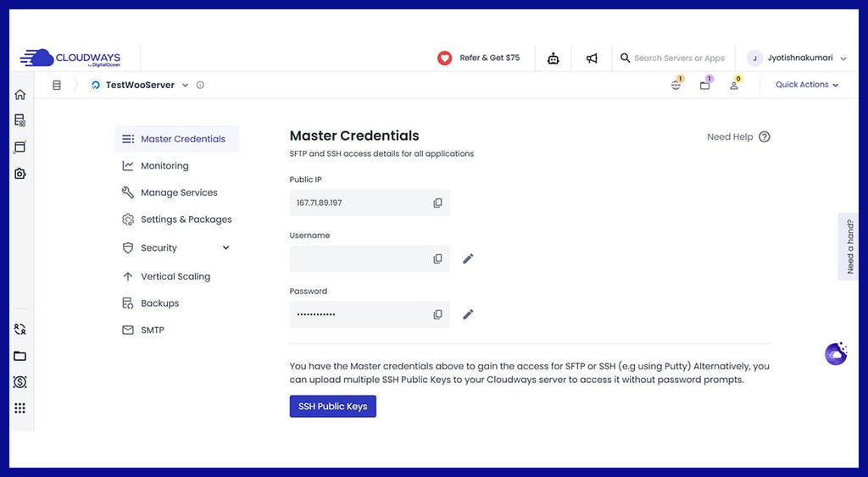Click the team member icon with badge 0

[x=735, y=84]
